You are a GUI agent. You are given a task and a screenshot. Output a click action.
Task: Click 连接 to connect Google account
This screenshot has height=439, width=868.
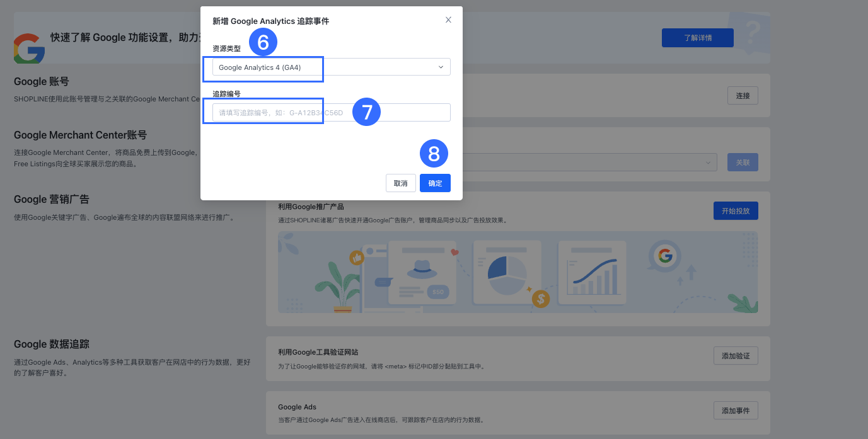[743, 96]
